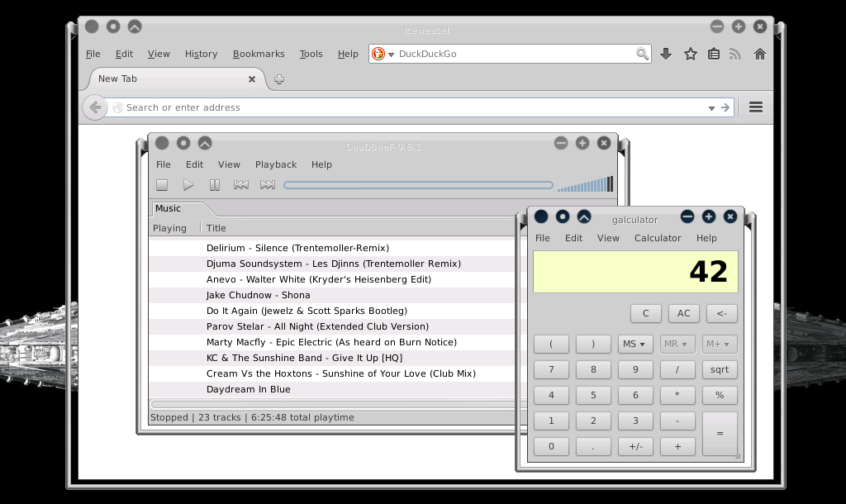Screen dimensions: 846x504
Task: Sort by the Title column header
Action: click(357, 228)
